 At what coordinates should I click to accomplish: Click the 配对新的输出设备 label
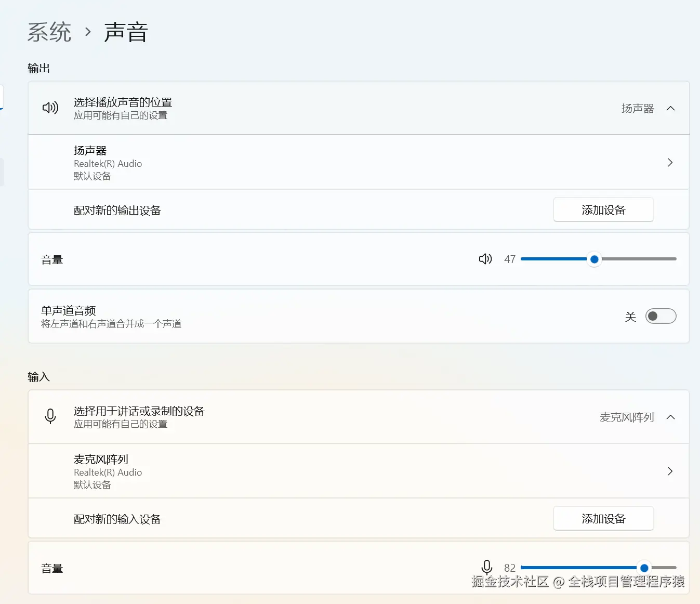coord(117,210)
